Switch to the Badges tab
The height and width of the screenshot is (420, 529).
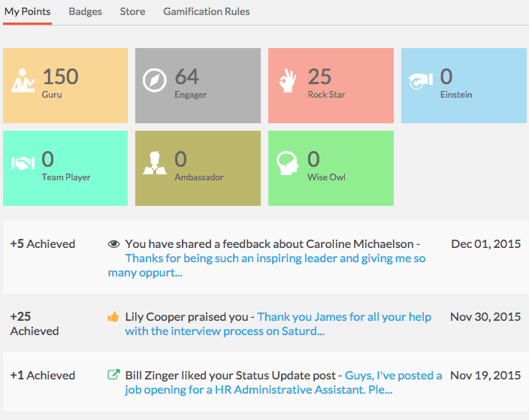click(x=86, y=12)
